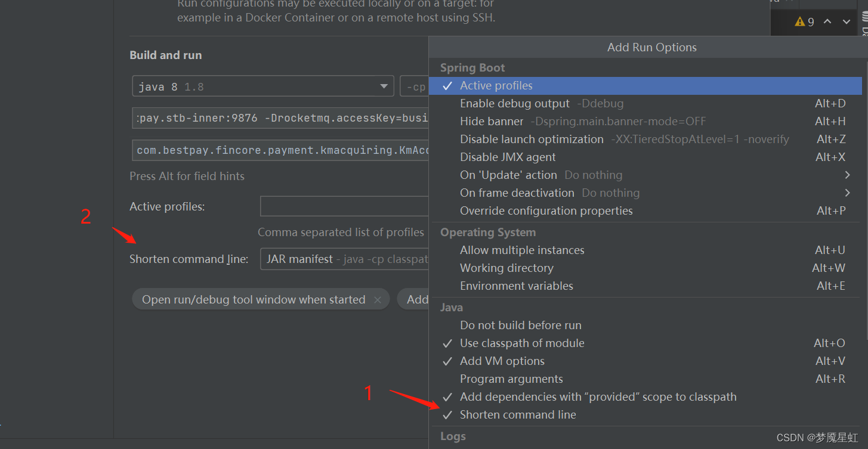Go to next highlighted problem arrow
The image size is (868, 449).
tap(847, 22)
